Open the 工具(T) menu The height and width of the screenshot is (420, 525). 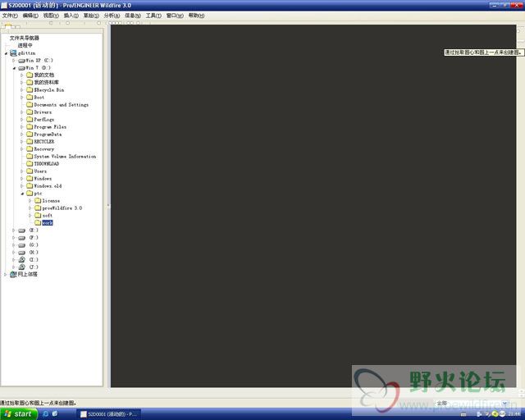(153, 16)
